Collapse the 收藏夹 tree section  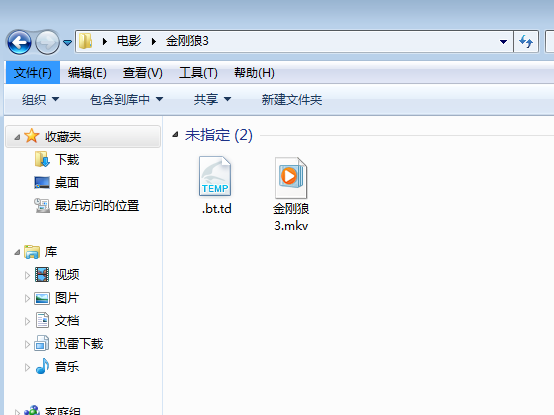coord(17,137)
